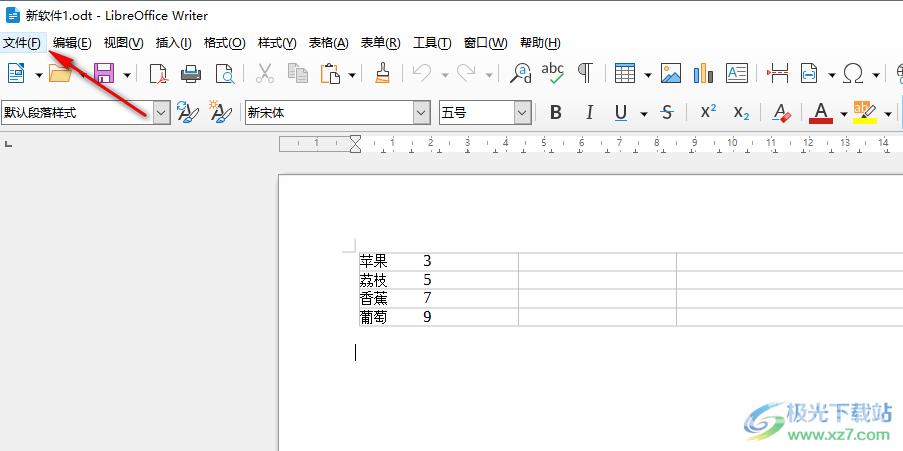Toggle Italic formatting
The image size is (903, 451).
click(589, 113)
